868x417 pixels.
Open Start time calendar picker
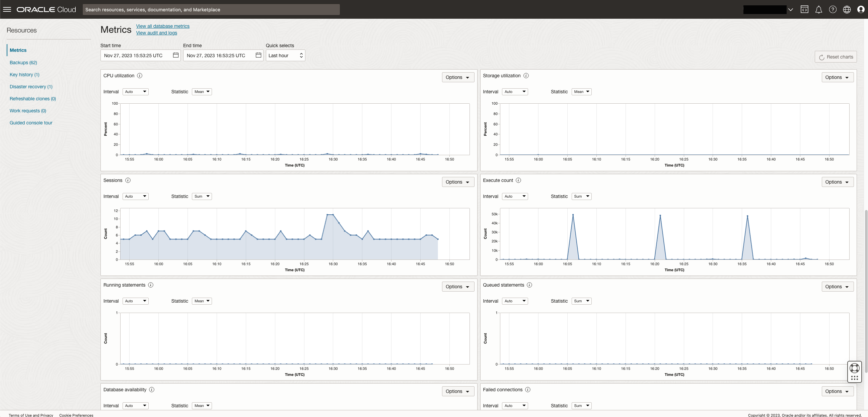(175, 55)
